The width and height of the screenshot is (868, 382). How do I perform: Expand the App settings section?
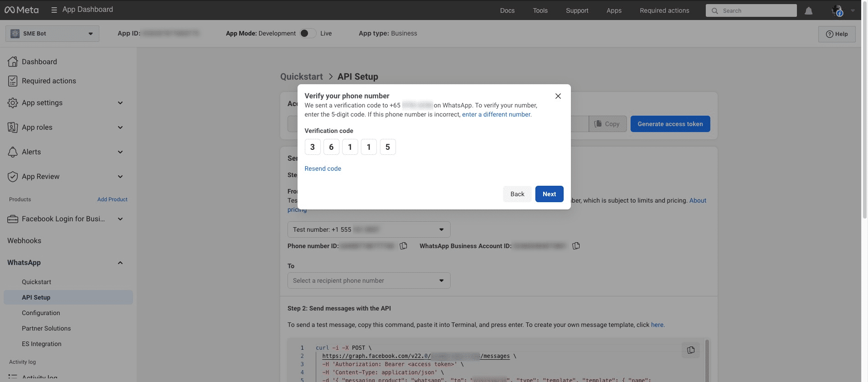click(120, 103)
